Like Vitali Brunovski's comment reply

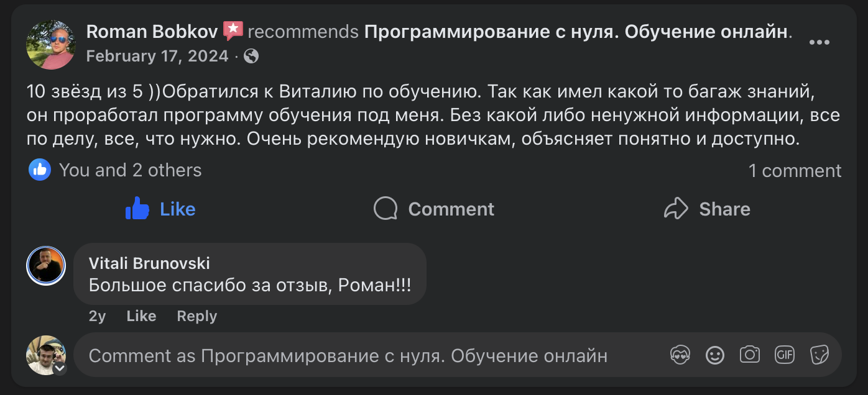pos(141,316)
